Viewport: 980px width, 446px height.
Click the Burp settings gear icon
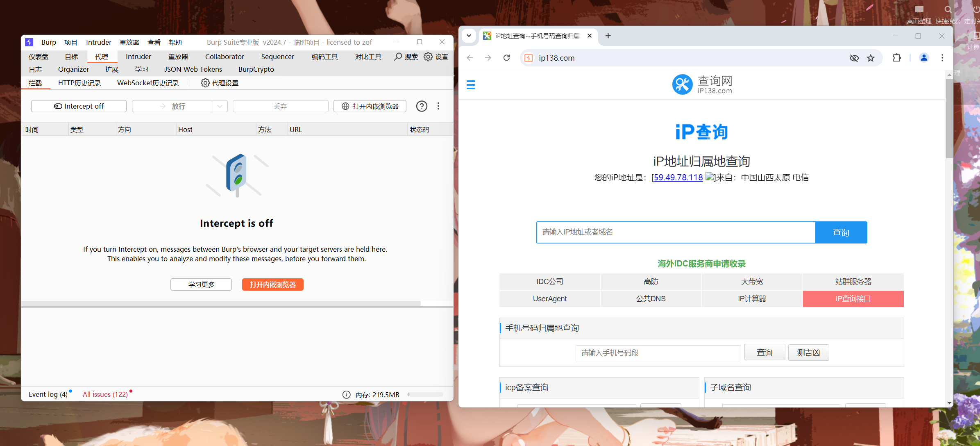click(x=428, y=57)
